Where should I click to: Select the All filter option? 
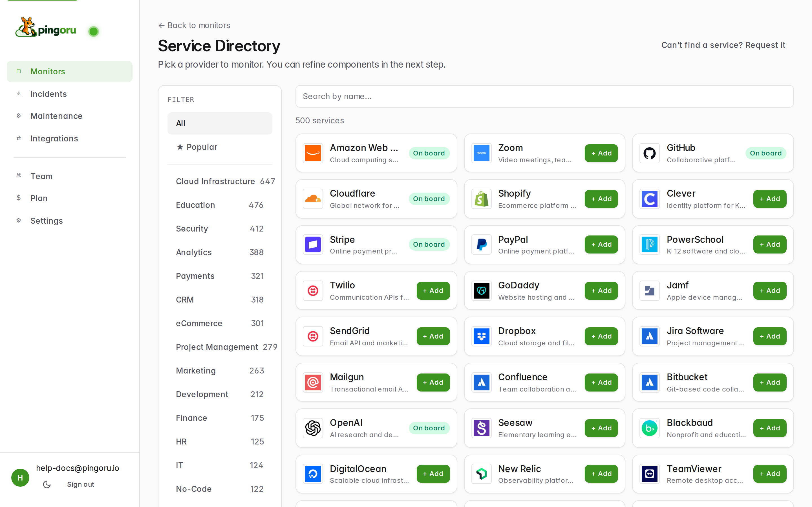point(220,123)
